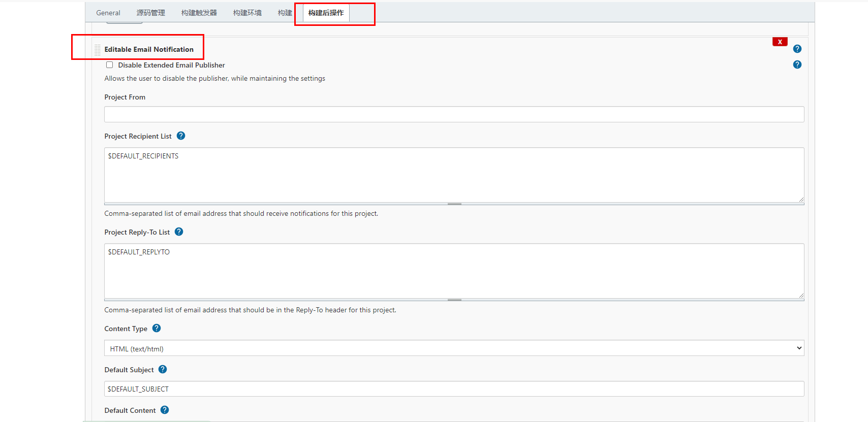The height and width of the screenshot is (422, 868).
Task: Click into the Project Recipient List textarea
Action: click(x=454, y=175)
